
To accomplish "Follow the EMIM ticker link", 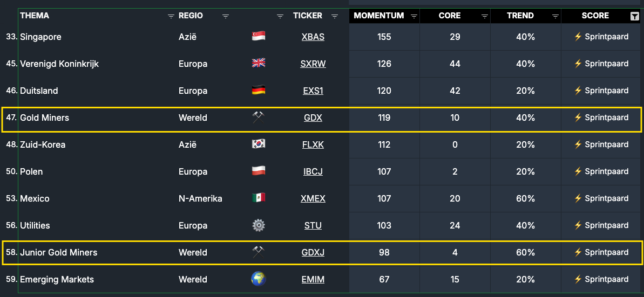I will point(313,279).
